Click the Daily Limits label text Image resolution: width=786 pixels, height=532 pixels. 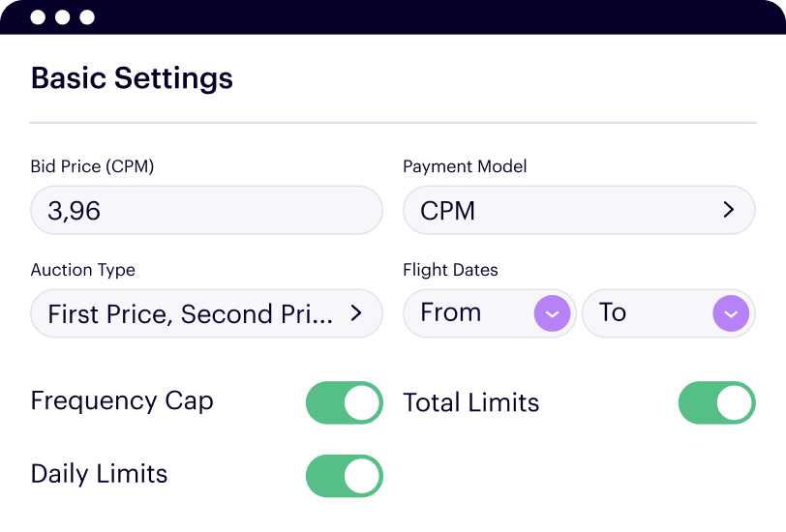point(99,474)
